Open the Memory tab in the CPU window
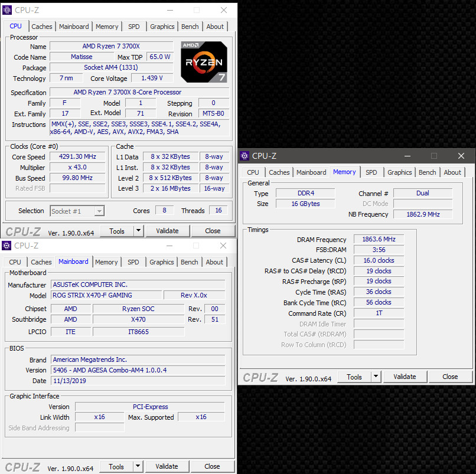Screen dimensions: 476x474 [x=107, y=27]
